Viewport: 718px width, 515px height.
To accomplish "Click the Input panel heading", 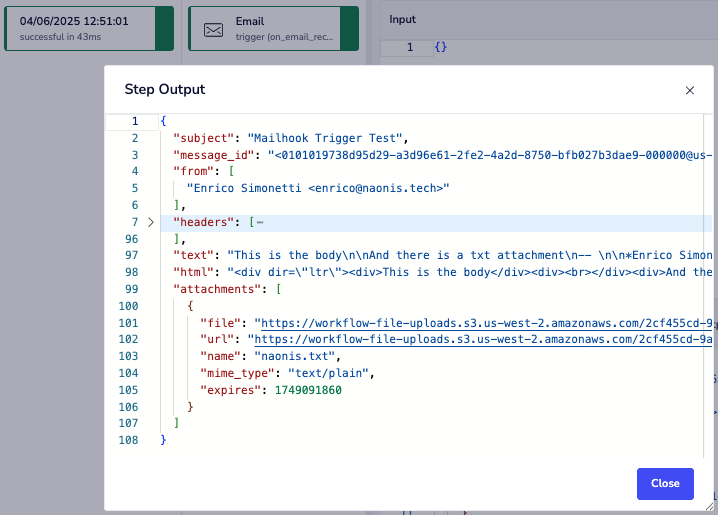I will pyautogui.click(x=403, y=20).
